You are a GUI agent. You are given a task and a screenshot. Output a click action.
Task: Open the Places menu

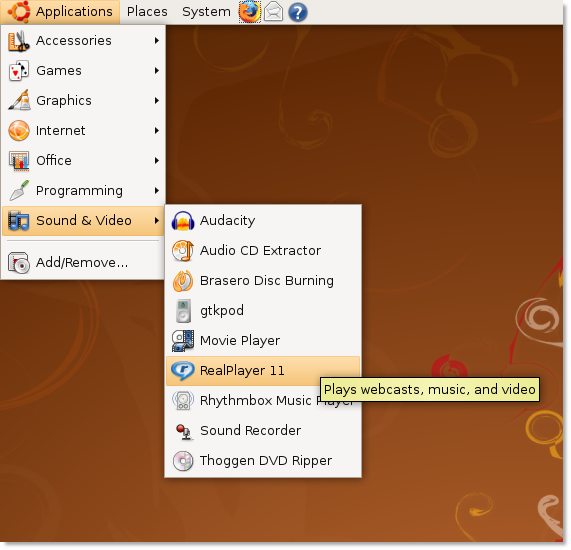(x=147, y=12)
